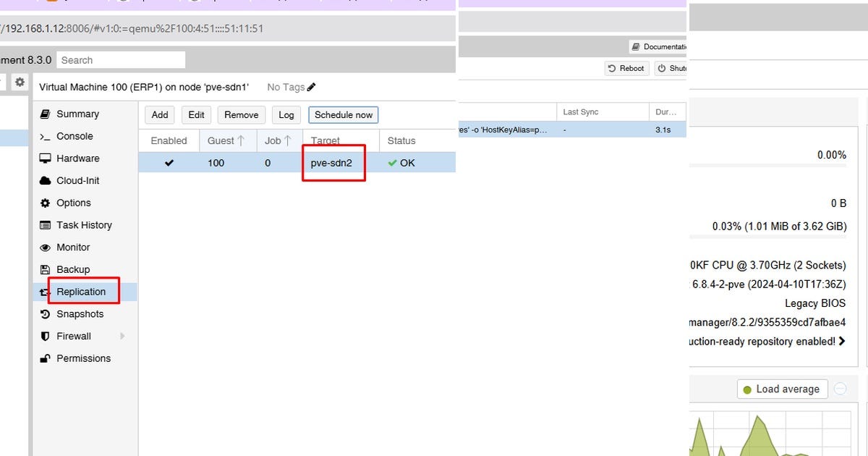Click the Hardware sidebar icon
Screen dimensions: 868x456
46,158
